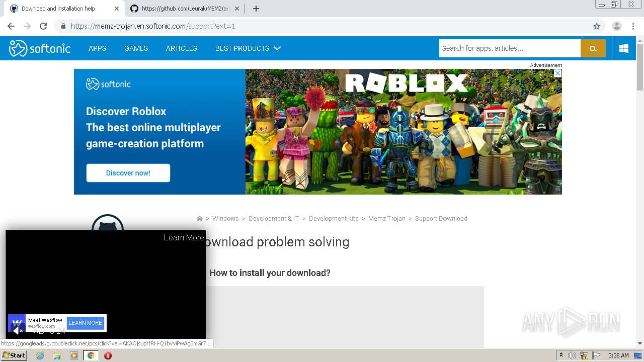Click the Discover now! button
The width and height of the screenshot is (644, 362).
tap(128, 173)
